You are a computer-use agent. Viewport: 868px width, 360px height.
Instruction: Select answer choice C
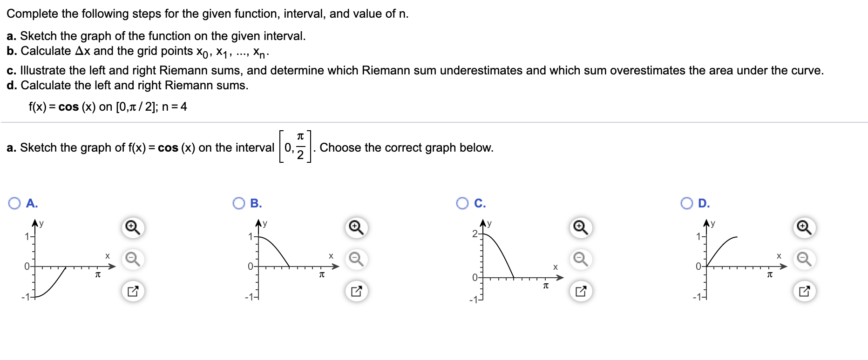coord(462,202)
